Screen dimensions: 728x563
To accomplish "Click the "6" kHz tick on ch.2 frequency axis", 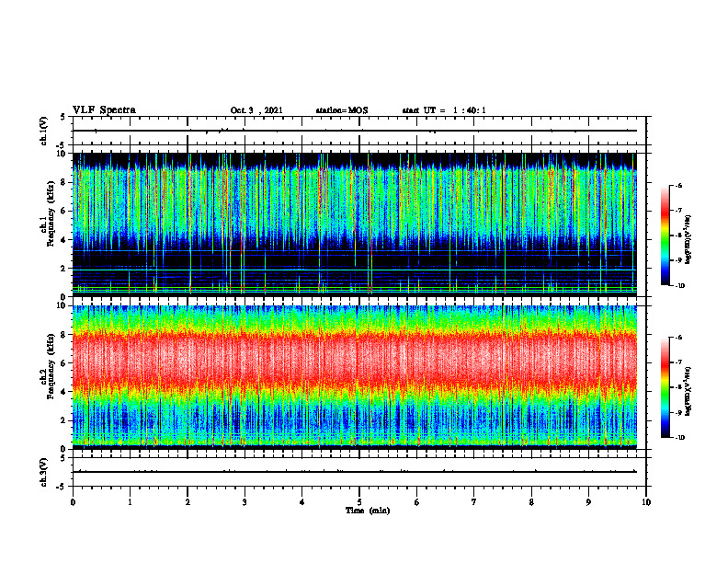I will (64, 363).
